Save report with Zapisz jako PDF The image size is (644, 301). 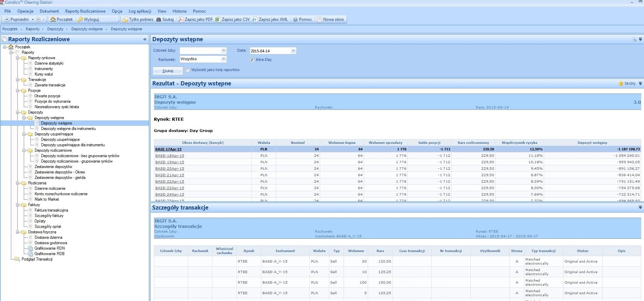tap(196, 19)
